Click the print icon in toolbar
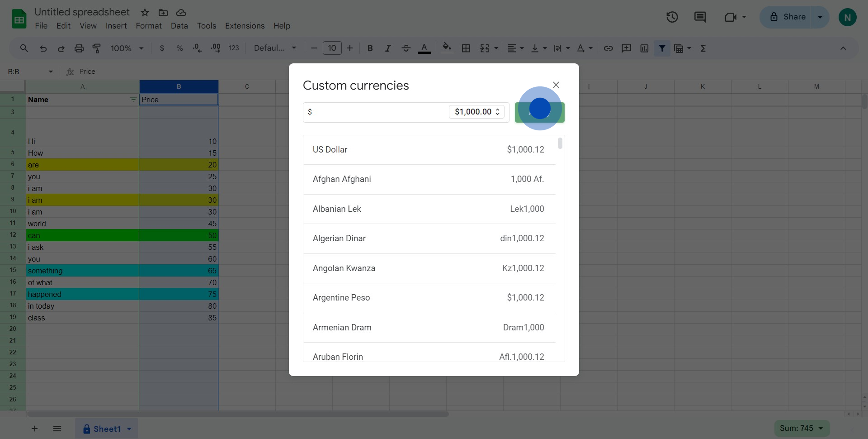868x439 pixels. (79, 48)
